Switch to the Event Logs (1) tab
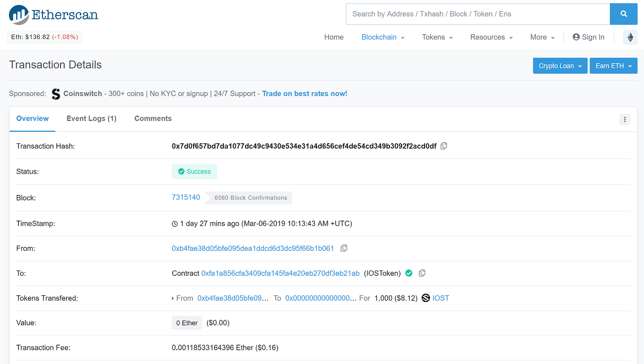Viewport: 644px width, 364px height. point(91,118)
